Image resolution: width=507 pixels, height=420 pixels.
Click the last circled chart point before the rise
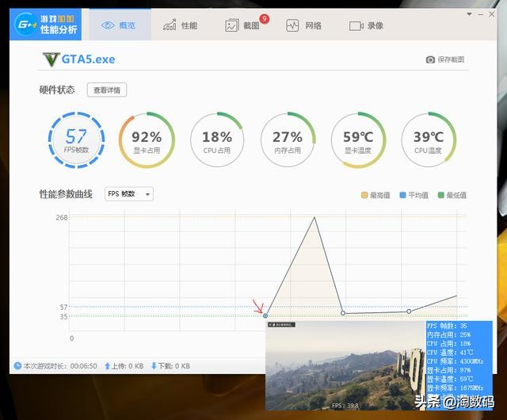[x=409, y=311]
